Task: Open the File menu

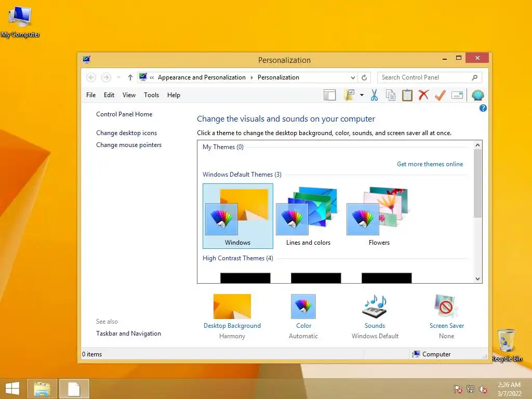Action: (91, 95)
